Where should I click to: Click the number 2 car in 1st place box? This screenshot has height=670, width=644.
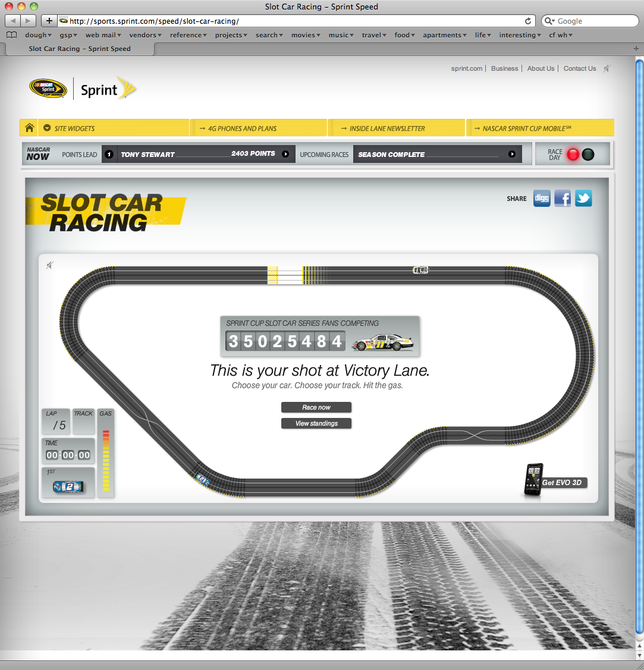coord(68,486)
